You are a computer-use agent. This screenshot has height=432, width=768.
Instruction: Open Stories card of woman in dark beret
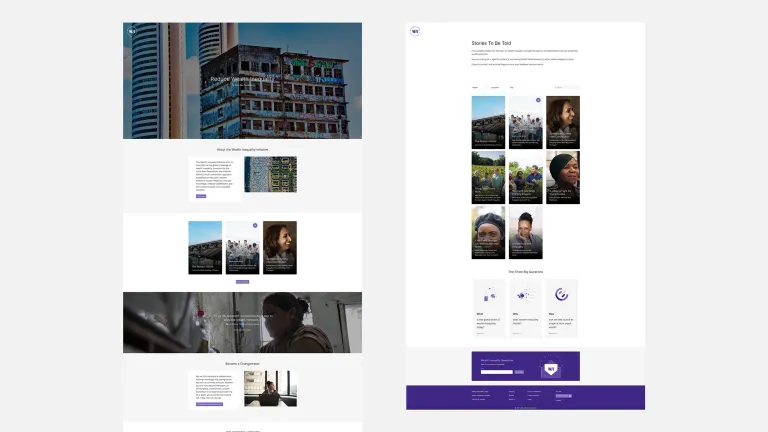488,232
